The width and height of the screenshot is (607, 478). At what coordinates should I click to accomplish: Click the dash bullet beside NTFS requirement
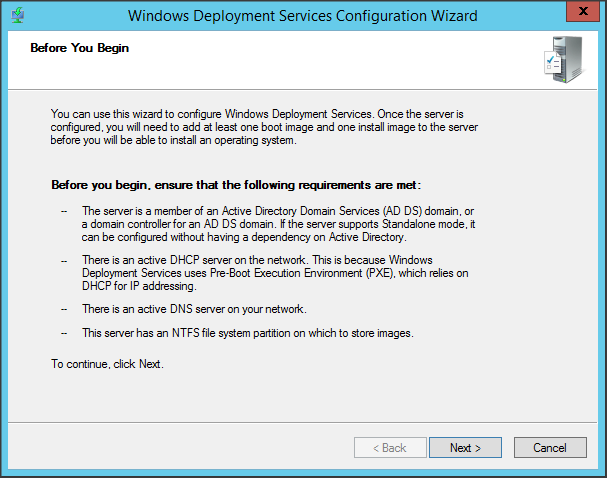coord(65,333)
